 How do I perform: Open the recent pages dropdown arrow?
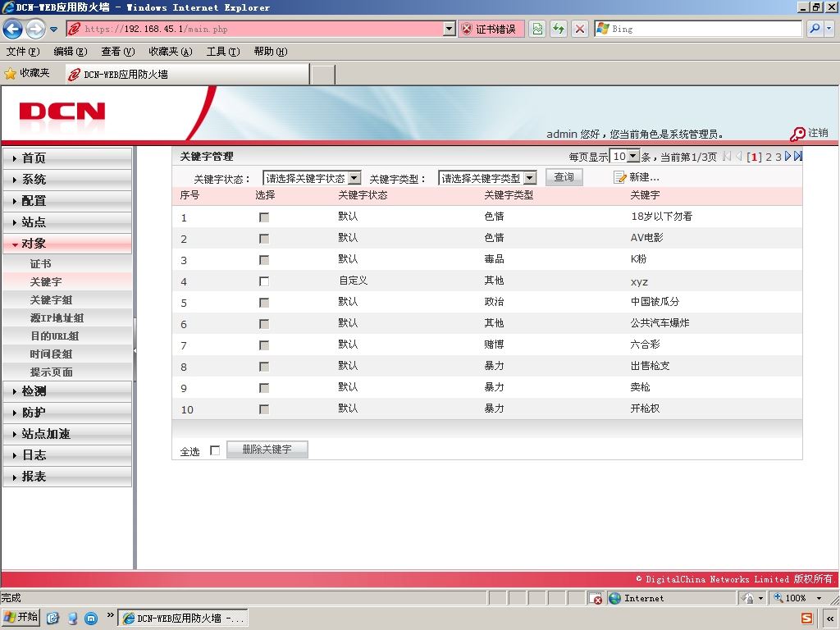coord(53,30)
